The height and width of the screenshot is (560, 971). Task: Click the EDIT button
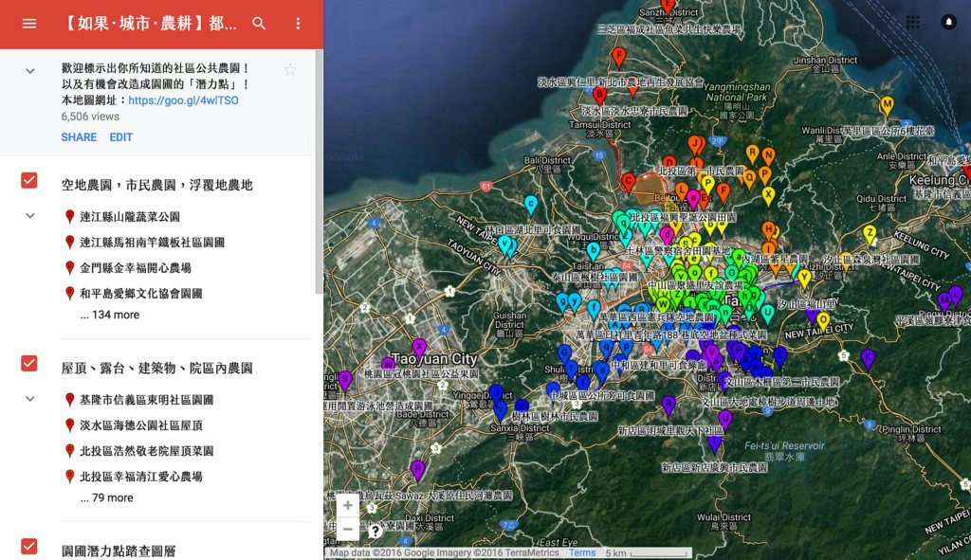click(120, 137)
